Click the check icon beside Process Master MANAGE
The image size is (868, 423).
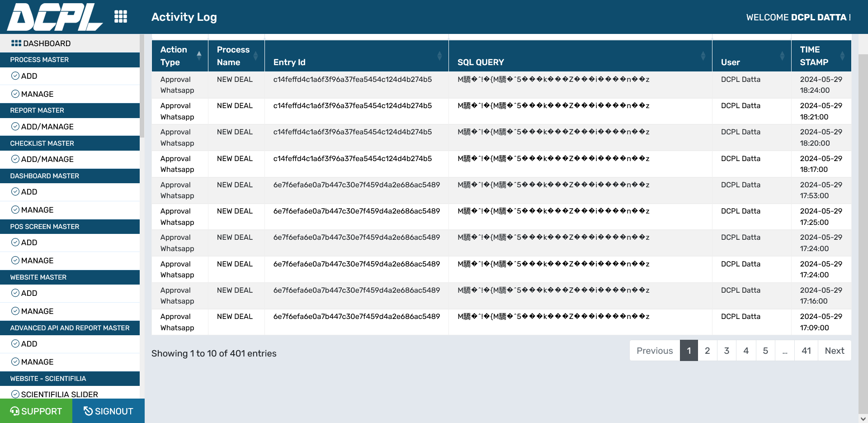click(x=15, y=94)
